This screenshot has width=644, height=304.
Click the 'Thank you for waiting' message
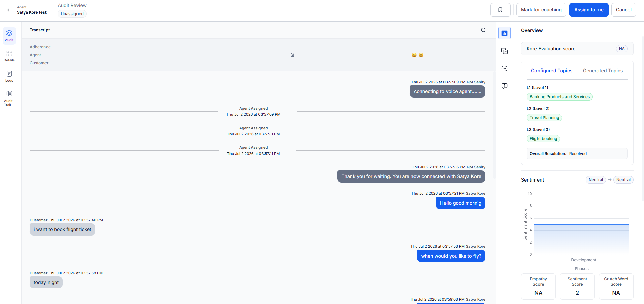[411, 176]
